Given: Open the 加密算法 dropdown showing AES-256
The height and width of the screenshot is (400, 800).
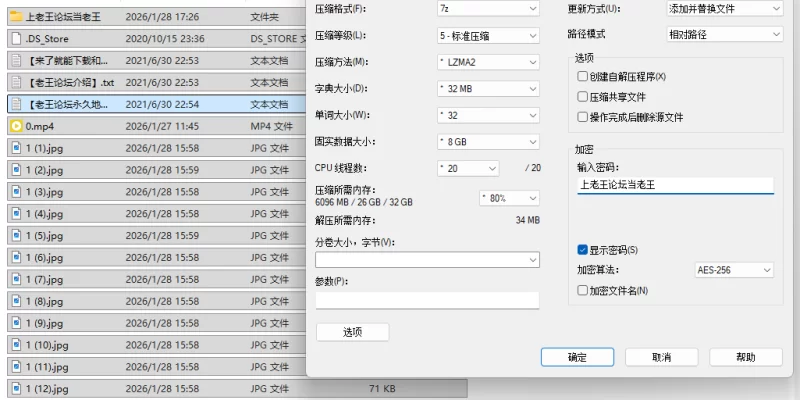Looking at the screenshot, I should [x=734, y=270].
